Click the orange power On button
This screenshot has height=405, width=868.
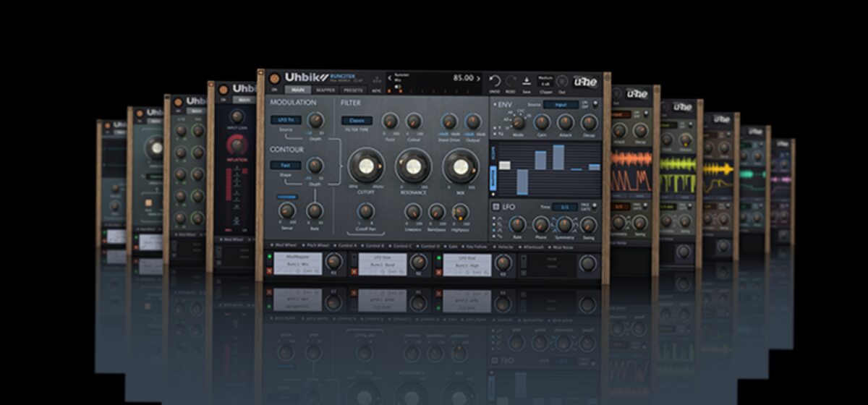275,79
